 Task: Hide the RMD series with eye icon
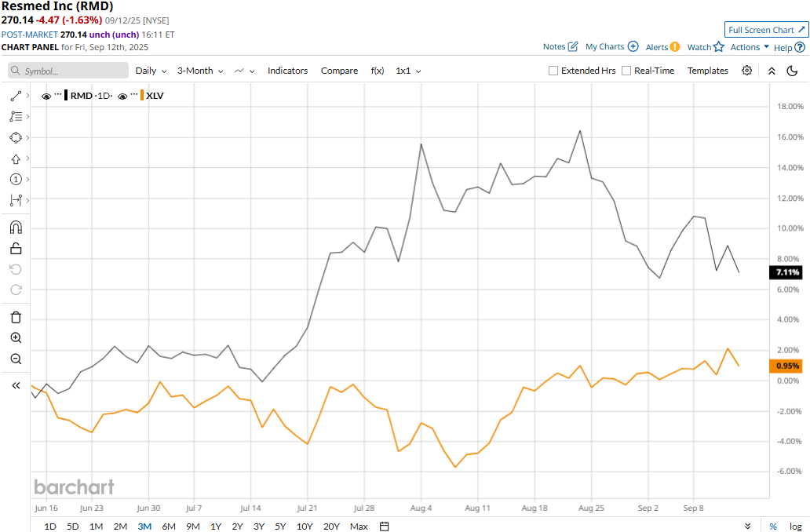pos(46,96)
